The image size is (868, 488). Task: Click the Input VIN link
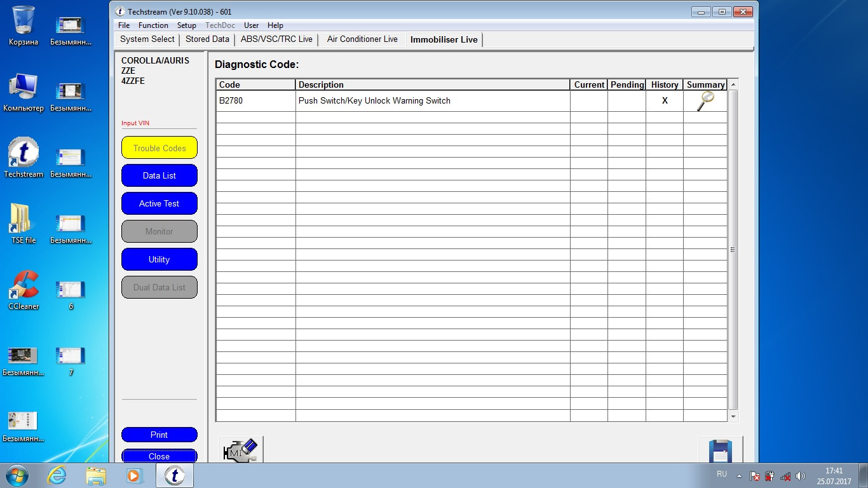coord(135,123)
